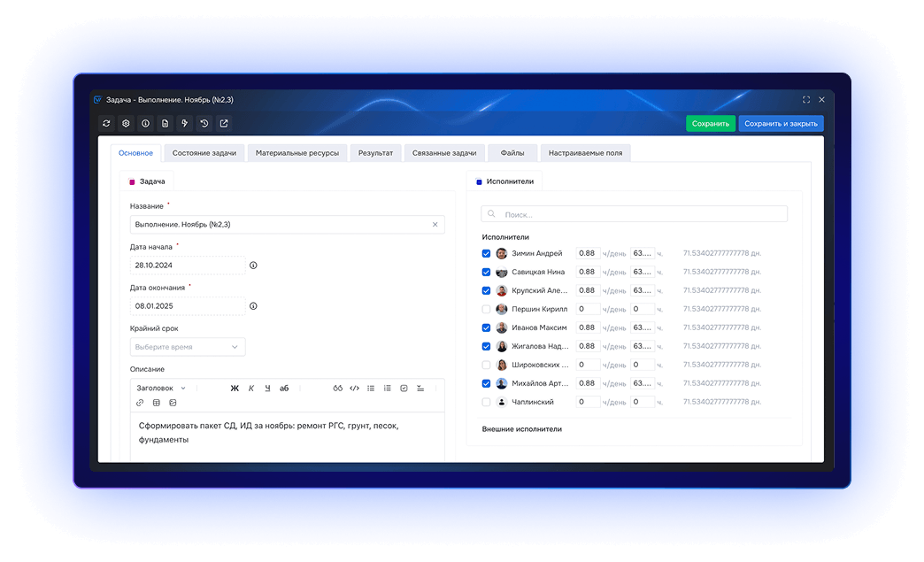
Task: Click the refresh icon in the task toolbar
Action: tap(106, 124)
